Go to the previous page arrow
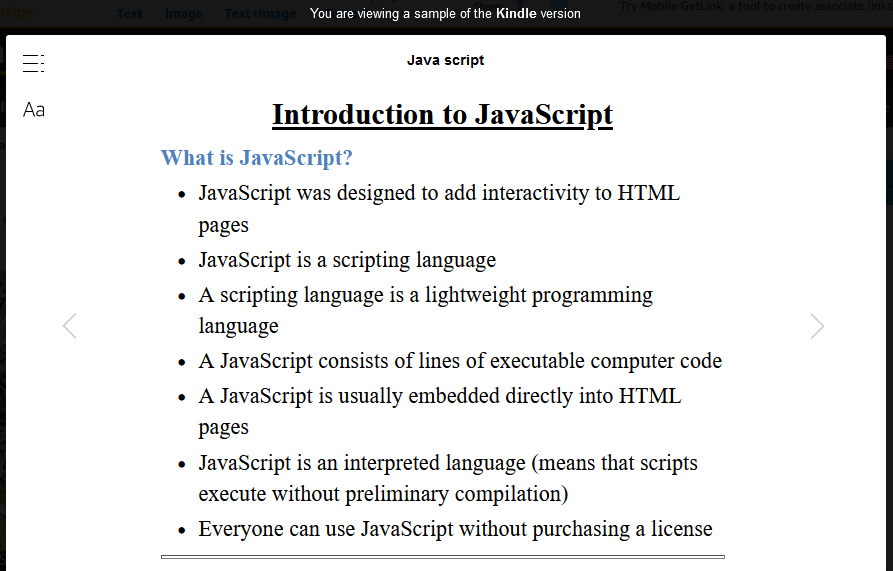The width and height of the screenshot is (893, 571). pyautogui.click(x=69, y=326)
